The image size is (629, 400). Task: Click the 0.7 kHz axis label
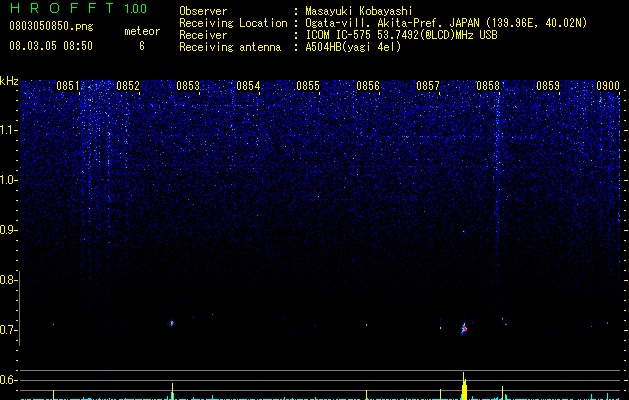8,330
